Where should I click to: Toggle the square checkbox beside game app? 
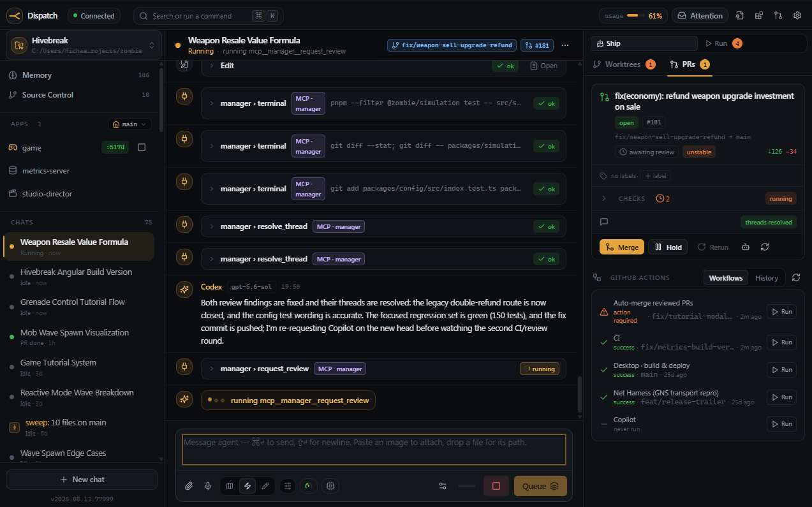142,147
